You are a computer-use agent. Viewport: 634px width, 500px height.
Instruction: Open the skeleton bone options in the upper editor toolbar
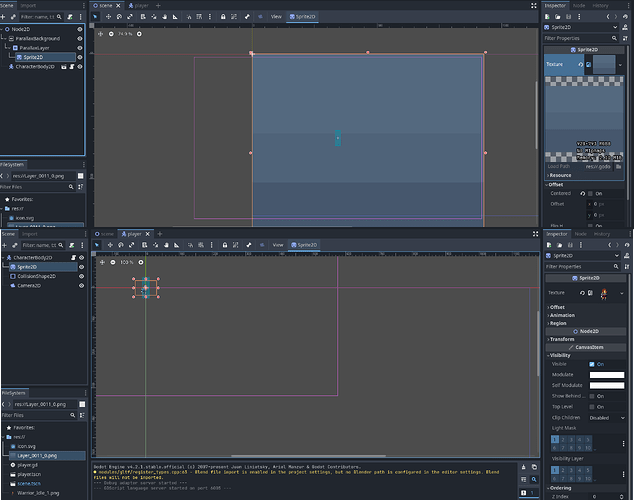pos(247,17)
